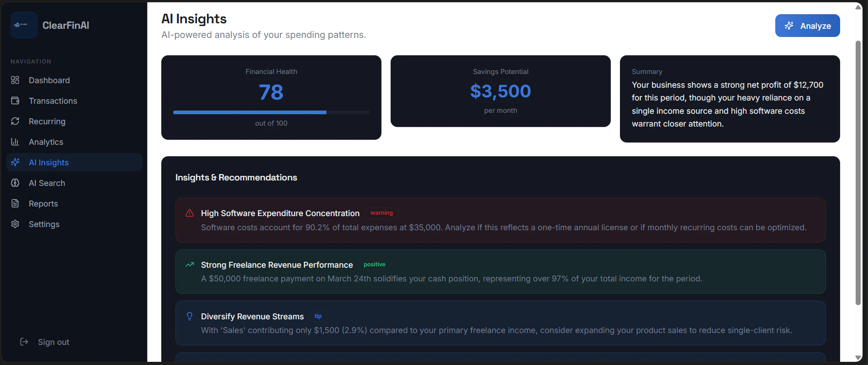Click the High Software Expenditure Concentration title
The height and width of the screenshot is (365, 868).
(x=280, y=213)
